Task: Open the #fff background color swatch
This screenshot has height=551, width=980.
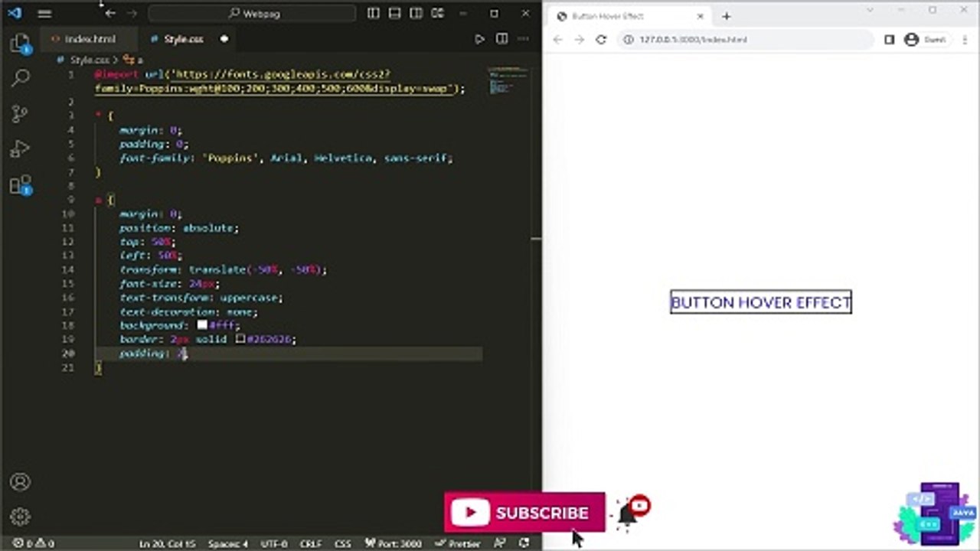Action: click(x=202, y=325)
